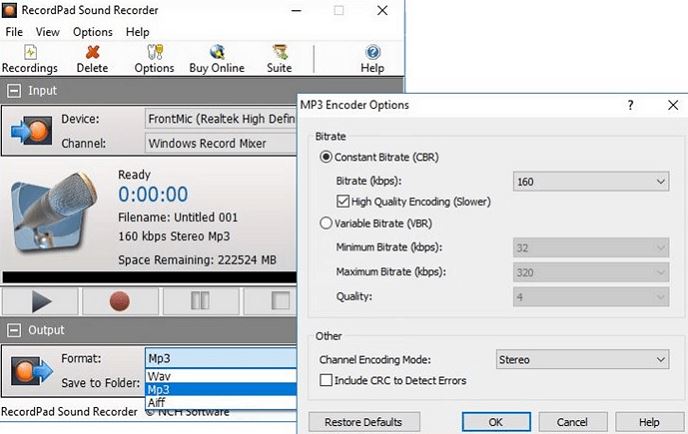Choose Wav in the Format list

point(221,376)
